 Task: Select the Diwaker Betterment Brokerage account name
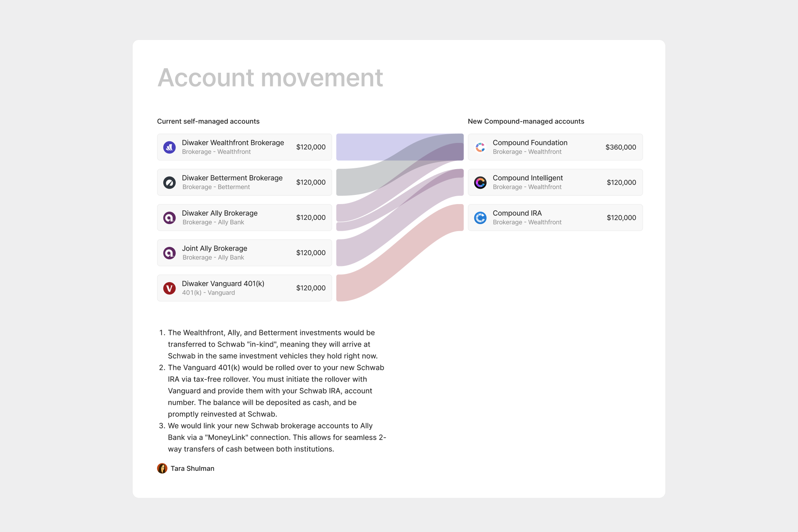[x=232, y=178]
